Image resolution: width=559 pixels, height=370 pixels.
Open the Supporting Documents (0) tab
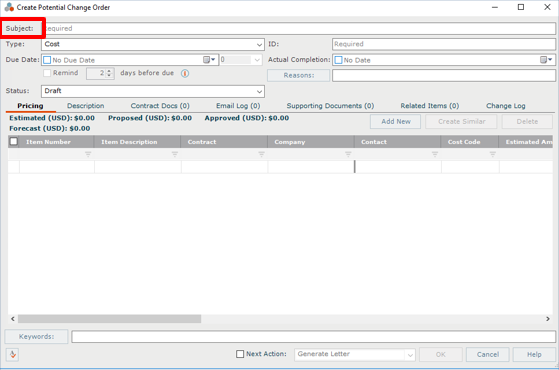click(330, 106)
